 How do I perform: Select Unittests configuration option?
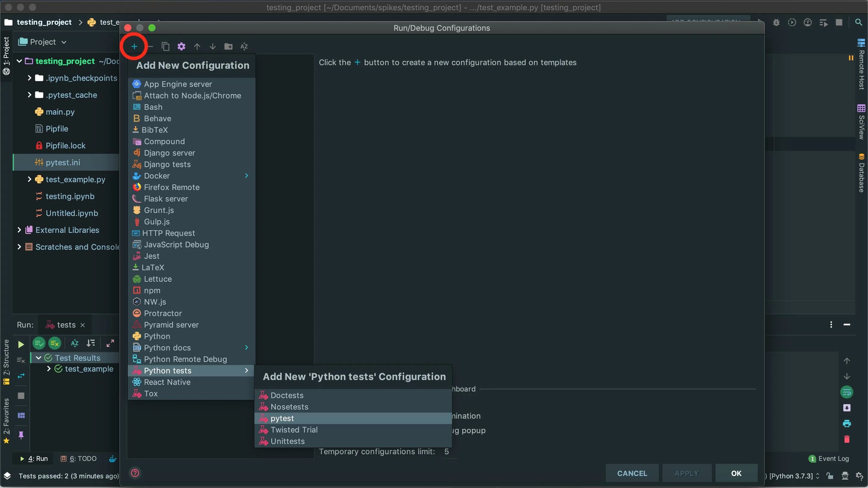click(287, 441)
